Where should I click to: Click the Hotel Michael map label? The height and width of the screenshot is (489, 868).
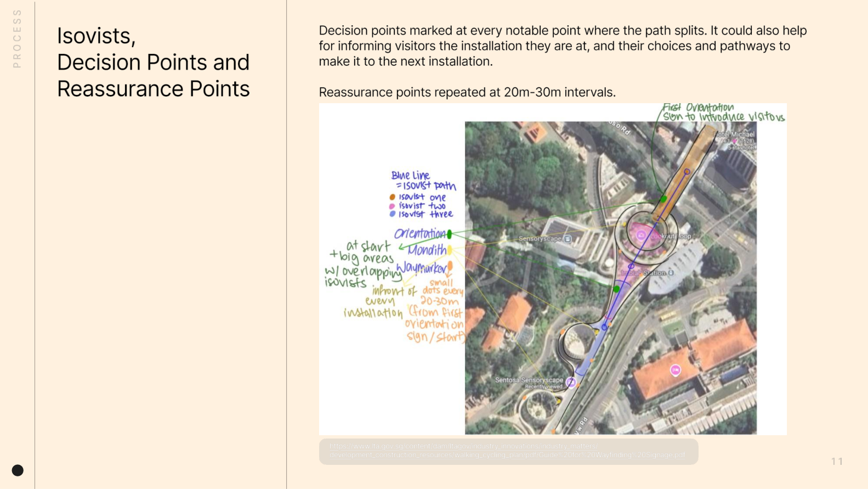734,134
